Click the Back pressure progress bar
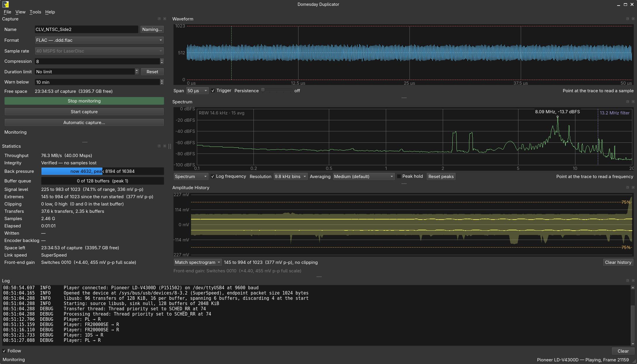637x364 pixels. [103, 171]
